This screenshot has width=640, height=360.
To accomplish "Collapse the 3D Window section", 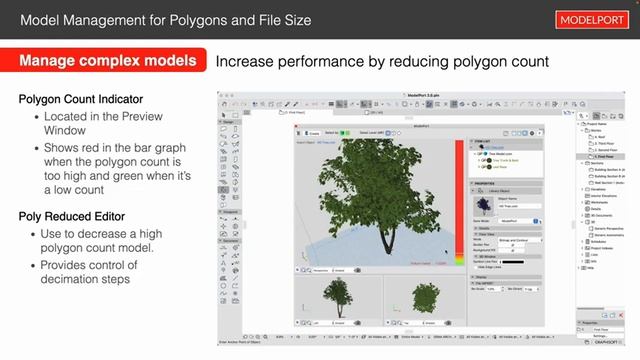I will [476, 256].
